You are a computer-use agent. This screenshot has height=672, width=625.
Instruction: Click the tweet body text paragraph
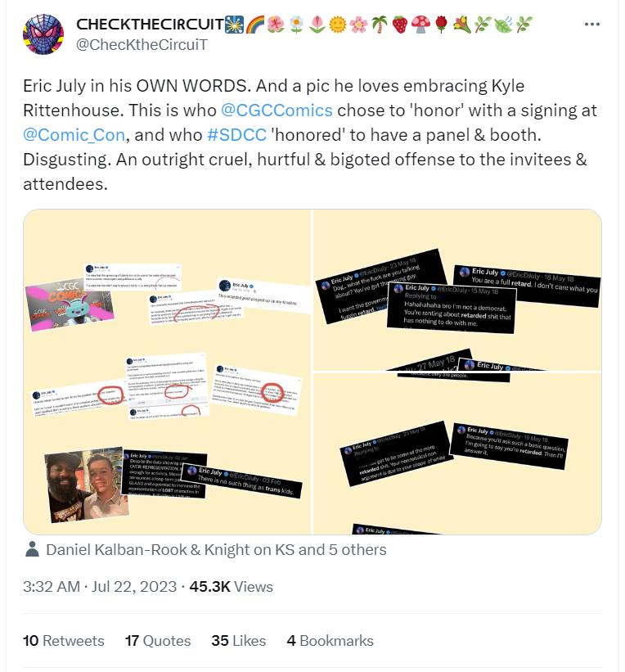pyautogui.click(x=304, y=135)
